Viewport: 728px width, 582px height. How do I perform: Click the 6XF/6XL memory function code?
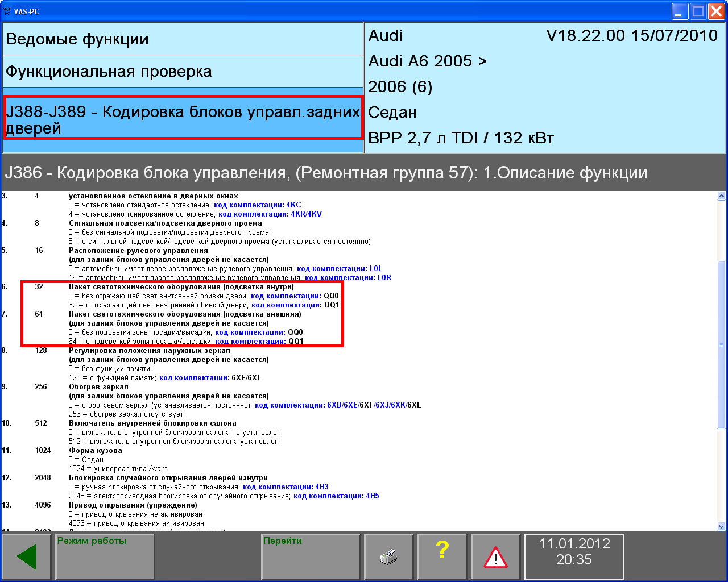point(246,378)
